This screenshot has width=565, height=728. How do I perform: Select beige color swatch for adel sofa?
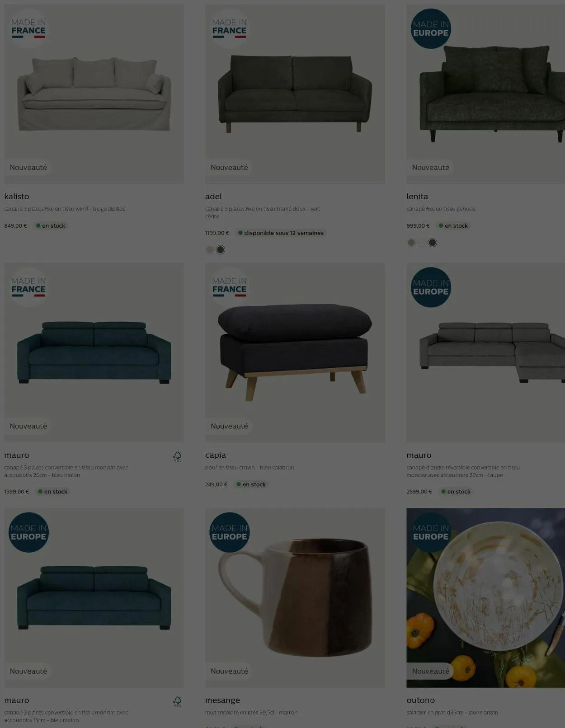210,249
